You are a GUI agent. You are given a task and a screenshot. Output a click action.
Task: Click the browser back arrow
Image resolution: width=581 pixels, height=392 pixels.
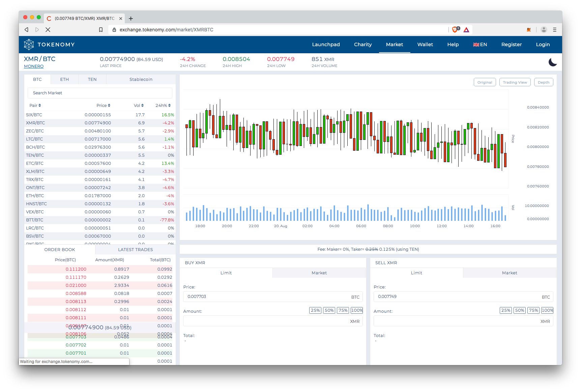tap(26, 30)
